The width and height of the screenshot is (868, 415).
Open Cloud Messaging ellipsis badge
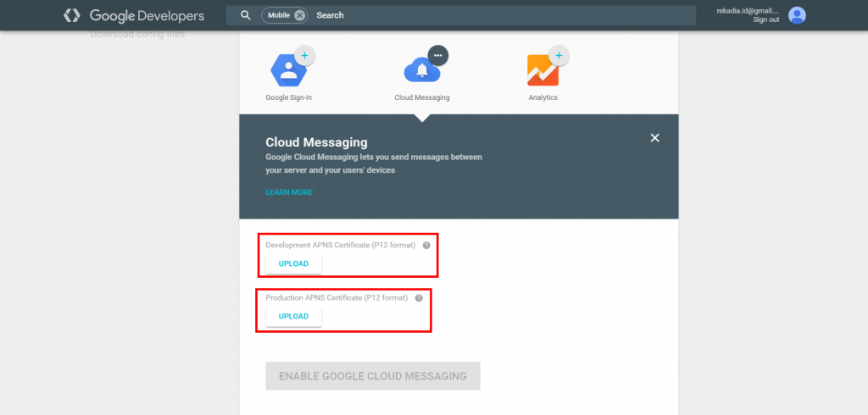tap(438, 55)
